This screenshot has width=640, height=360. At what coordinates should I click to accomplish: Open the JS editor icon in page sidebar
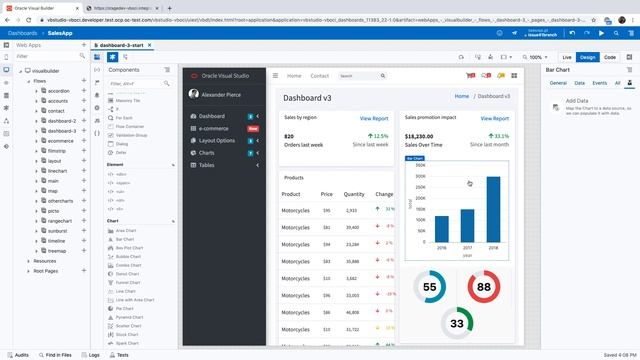tap(97, 120)
